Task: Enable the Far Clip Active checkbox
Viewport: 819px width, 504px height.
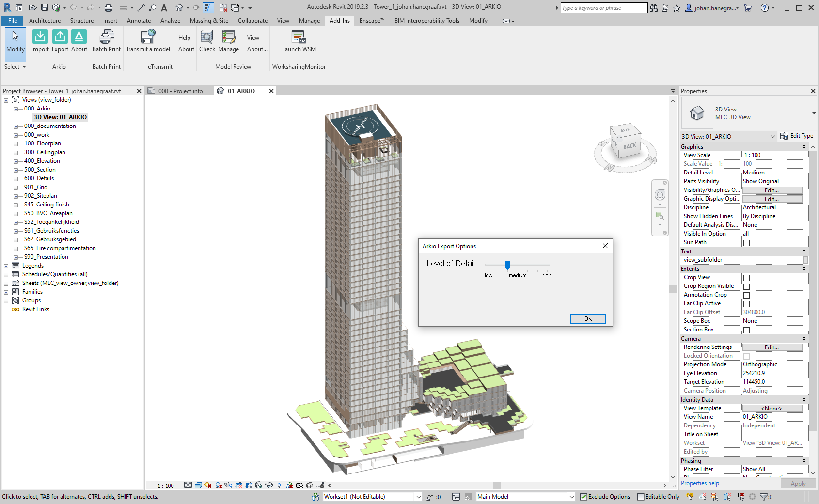Action: 746,304
